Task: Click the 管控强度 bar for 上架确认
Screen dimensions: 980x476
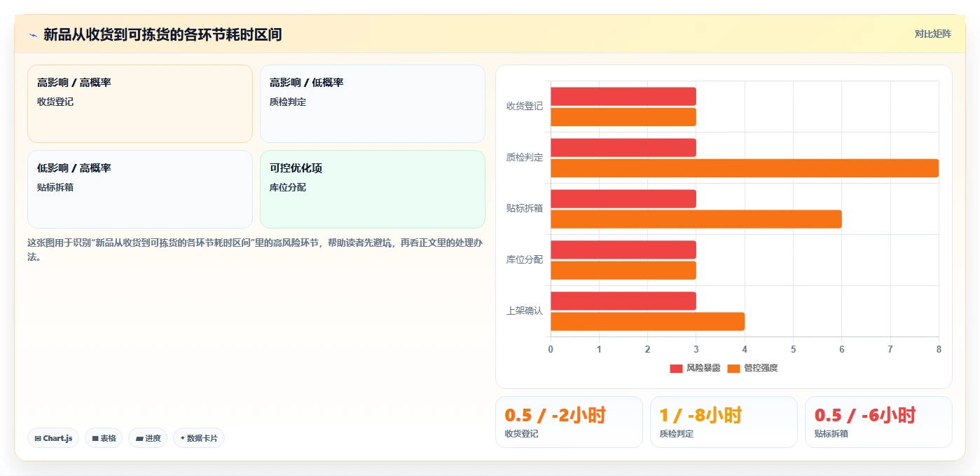Action: (647, 322)
